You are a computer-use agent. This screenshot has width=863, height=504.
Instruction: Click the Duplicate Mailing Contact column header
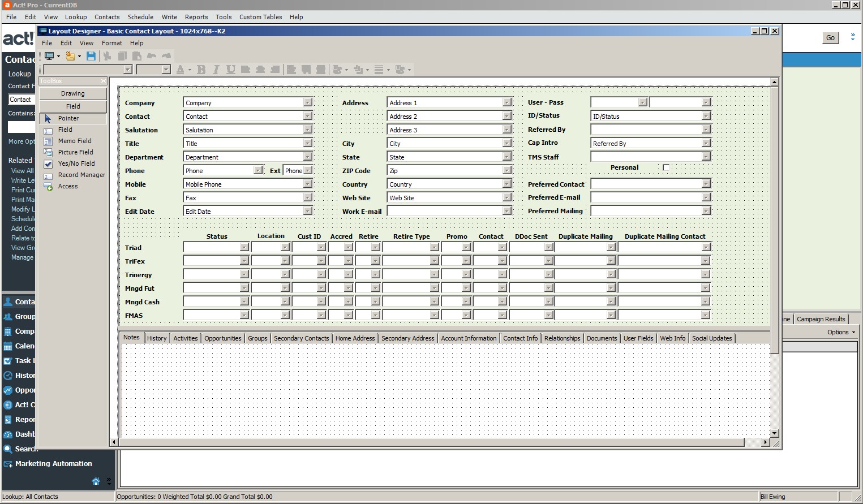coord(665,236)
